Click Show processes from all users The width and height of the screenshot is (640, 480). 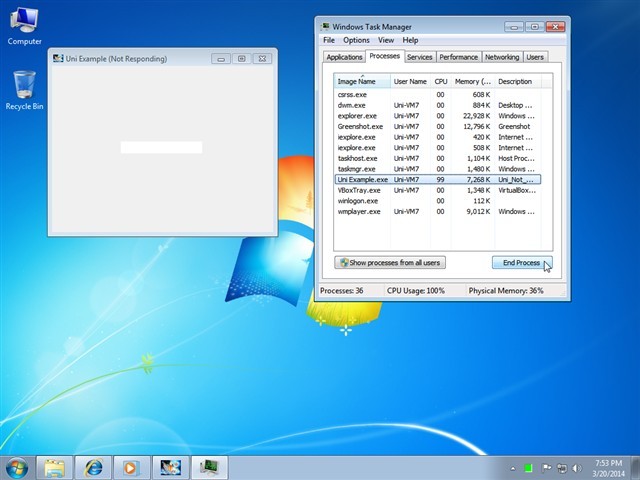tap(390, 262)
